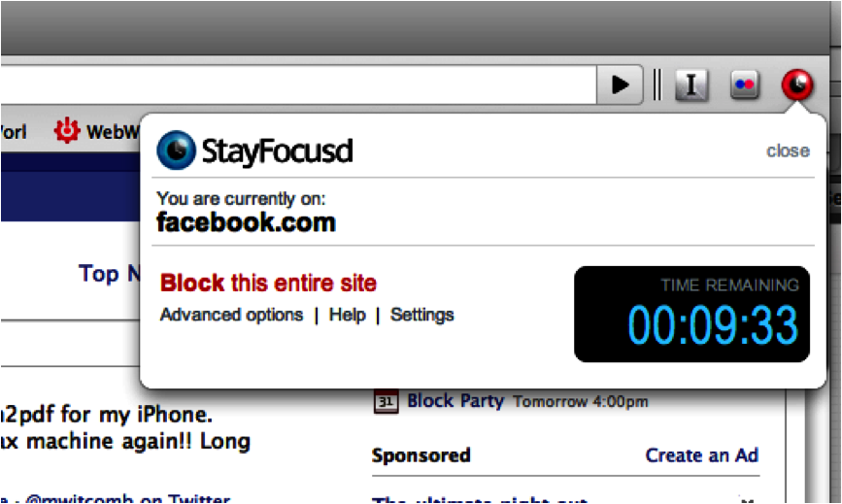Click Create an Ad link

(702, 455)
